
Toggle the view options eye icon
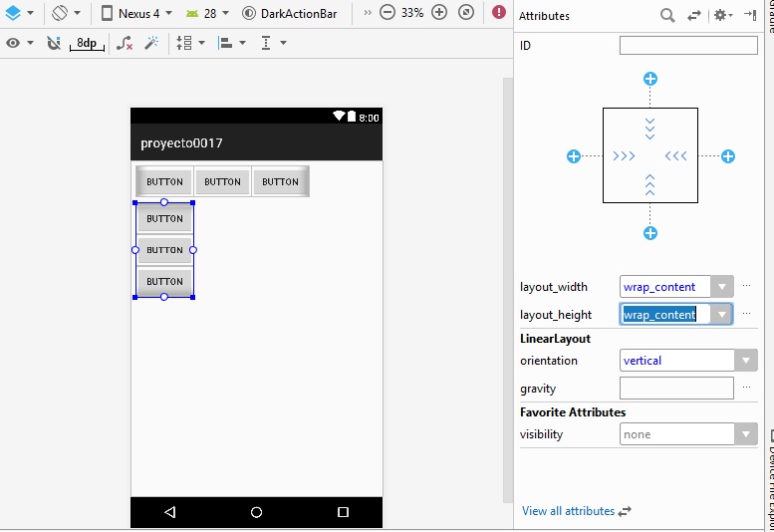click(13, 44)
